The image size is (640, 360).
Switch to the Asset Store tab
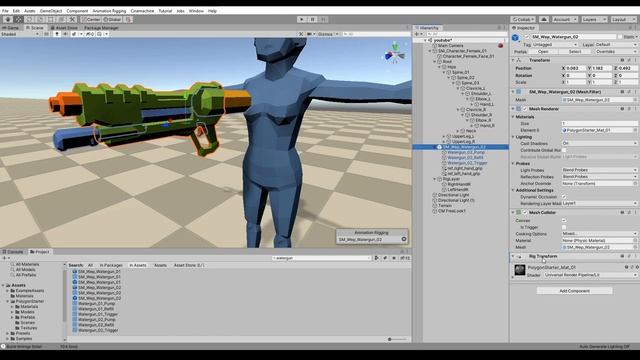tap(64, 28)
